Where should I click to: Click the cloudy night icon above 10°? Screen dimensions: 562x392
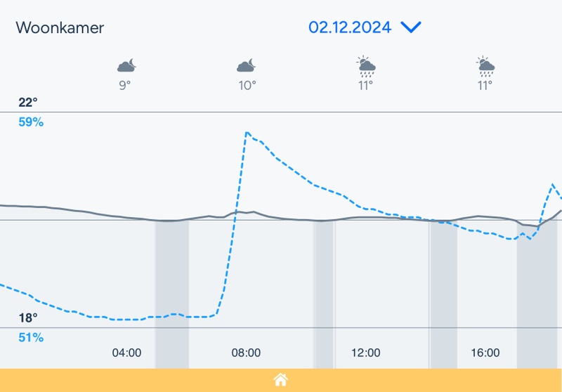[x=246, y=66]
